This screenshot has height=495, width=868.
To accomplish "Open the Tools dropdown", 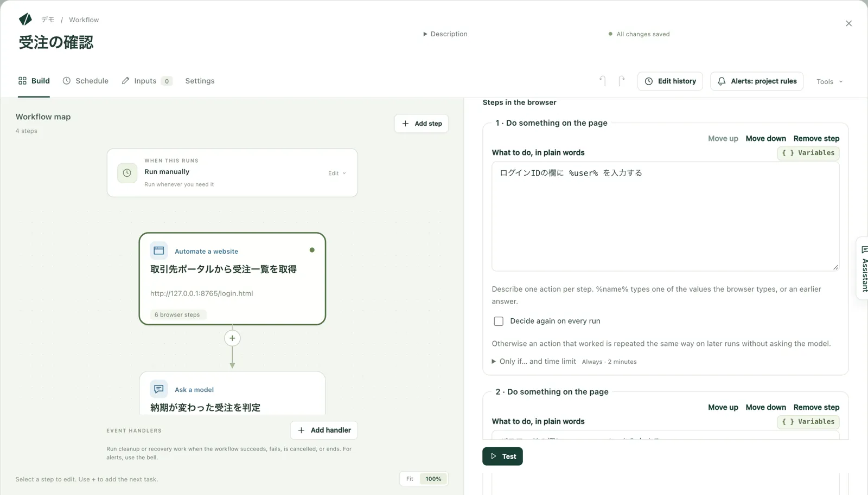I will click(829, 81).
